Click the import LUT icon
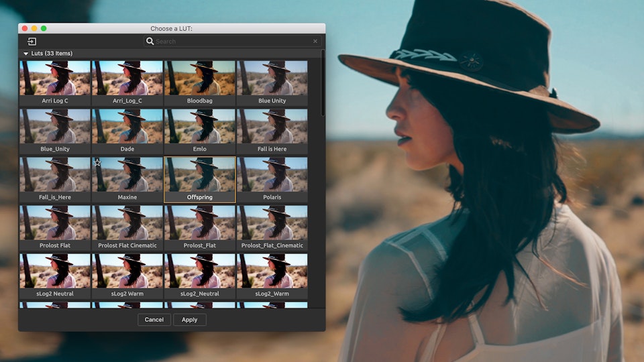Image resolution: width=644 pixels, height=362 pixels. click(x=32, y=42)
